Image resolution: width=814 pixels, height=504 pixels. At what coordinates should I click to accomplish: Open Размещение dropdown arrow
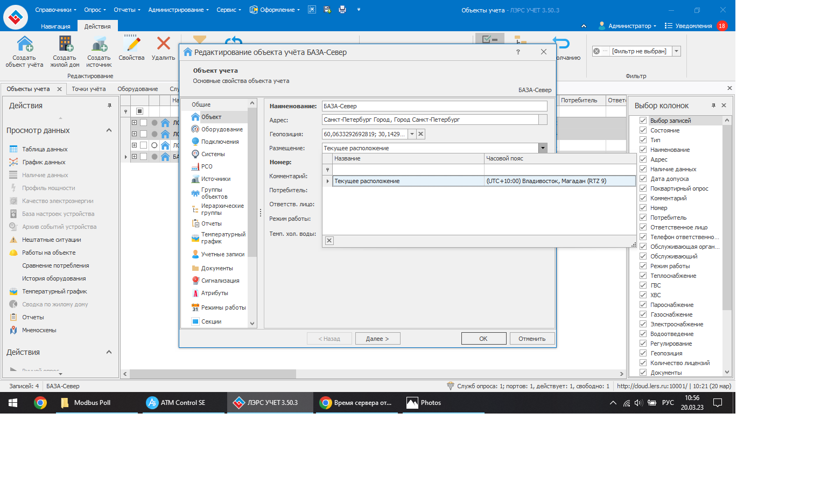(543, 148)
